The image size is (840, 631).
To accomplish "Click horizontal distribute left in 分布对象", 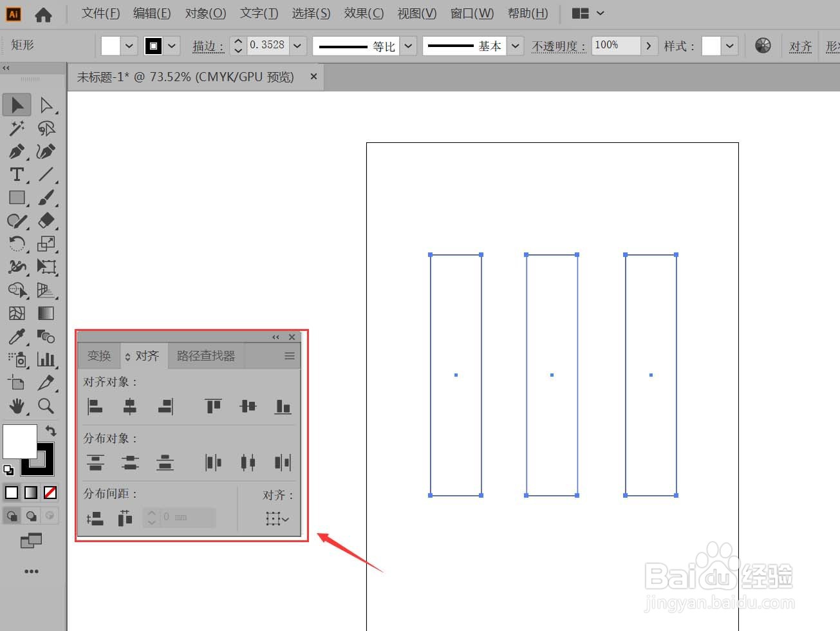I will click(x=213, y=462).
